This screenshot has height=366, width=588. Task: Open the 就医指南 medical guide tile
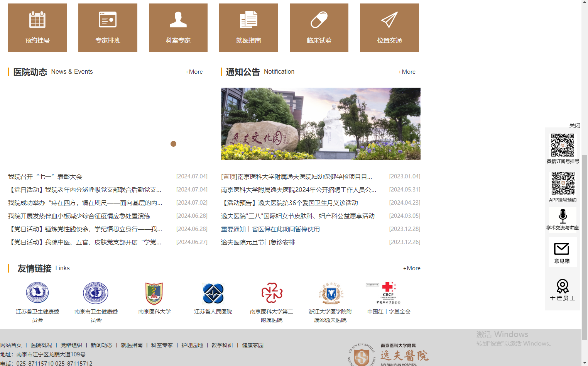coord(248,28)
